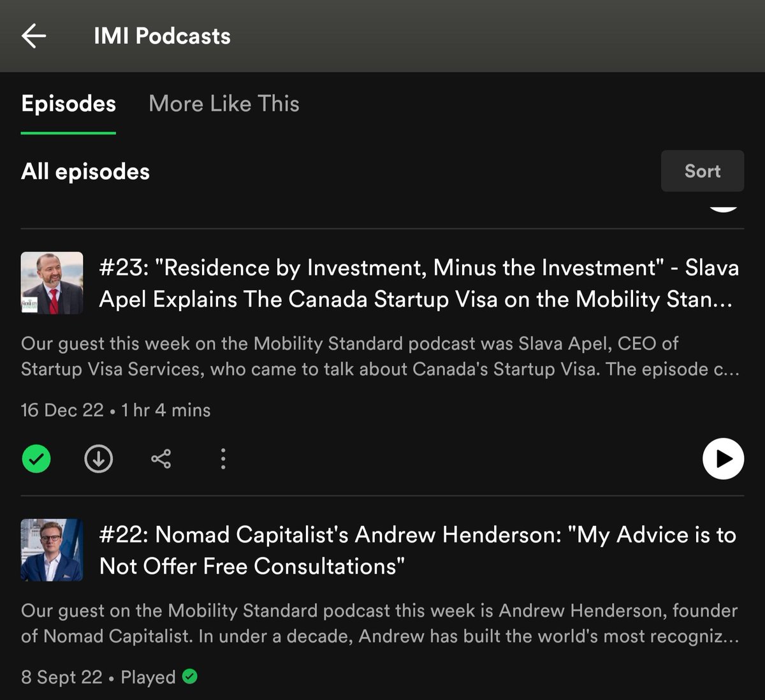Viewport: 765px width, 700px height.
Task: Play episode #23 with the white play button
Action: [723, 458]
